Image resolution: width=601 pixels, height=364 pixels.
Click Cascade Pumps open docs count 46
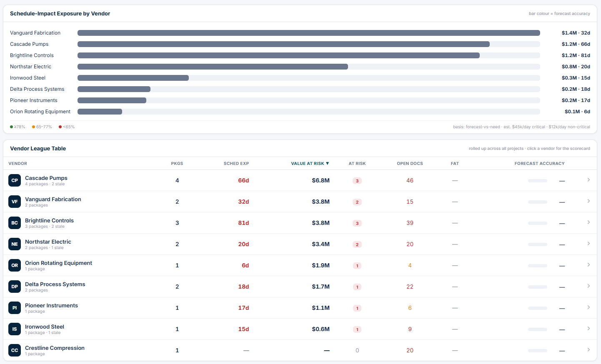tap(410, 180)
